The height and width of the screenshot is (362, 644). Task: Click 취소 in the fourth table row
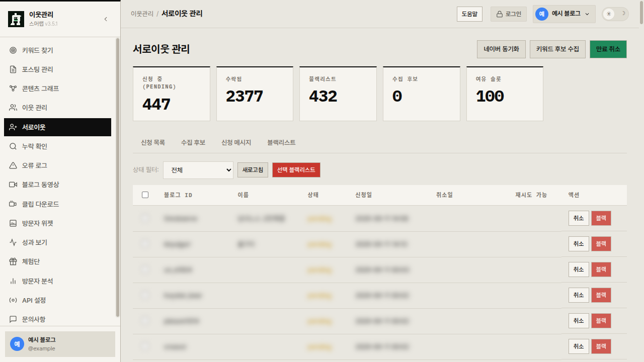coord(579,295)
